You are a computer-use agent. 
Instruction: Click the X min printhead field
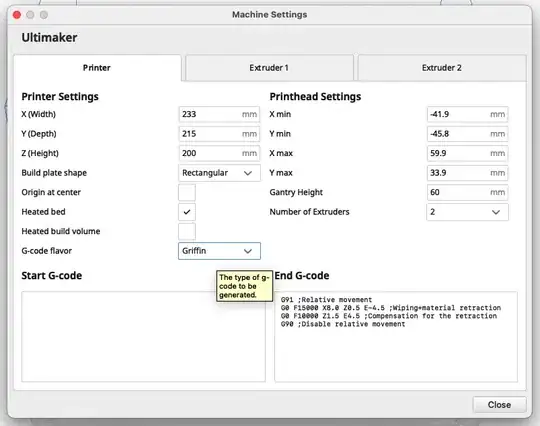[467, 114]
